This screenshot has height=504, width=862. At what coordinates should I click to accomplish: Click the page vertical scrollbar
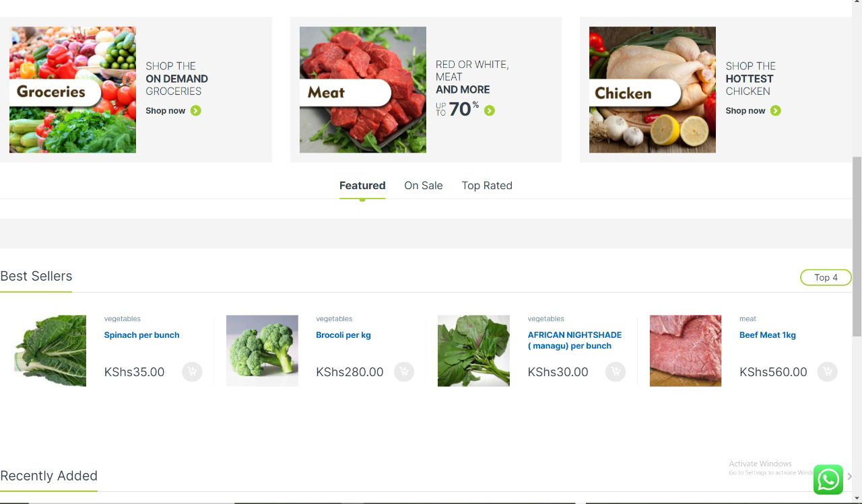click(x=857, y=246)
